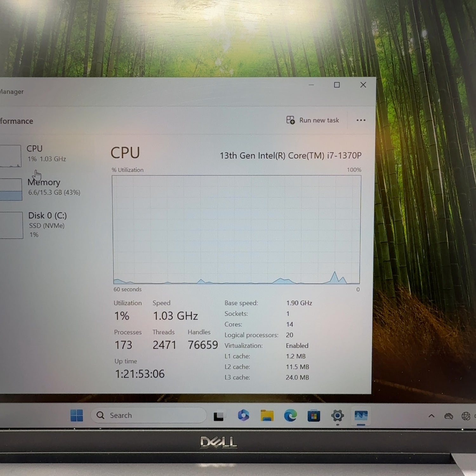Open the three-dot more options menu
The width and height of the screenshot is (476, 476).
tap(361, 120)
